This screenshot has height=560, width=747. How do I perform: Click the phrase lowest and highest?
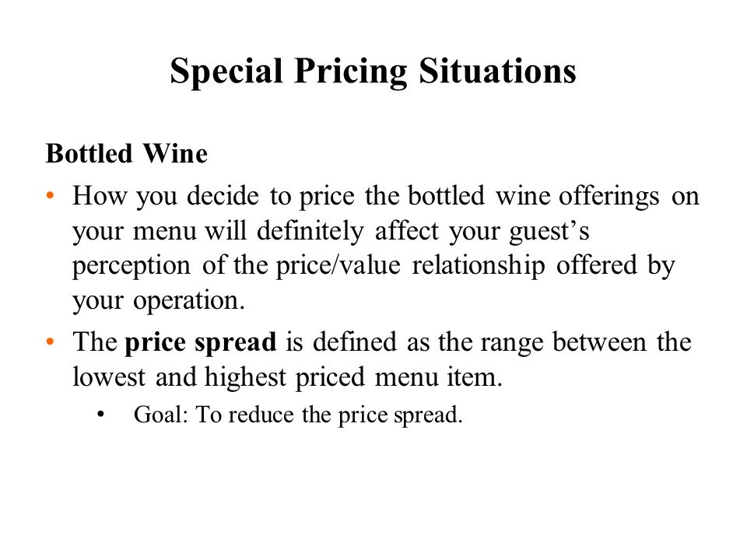(x=180, y=377)
